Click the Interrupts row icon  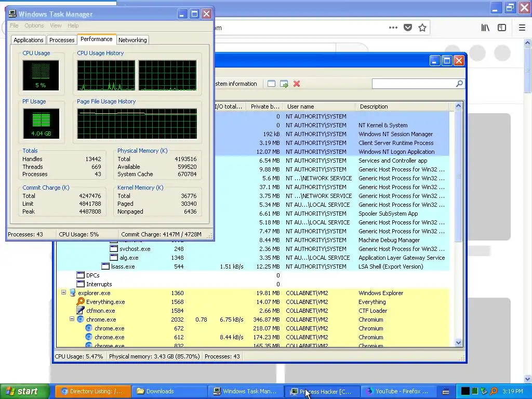(x=81, y=284)
